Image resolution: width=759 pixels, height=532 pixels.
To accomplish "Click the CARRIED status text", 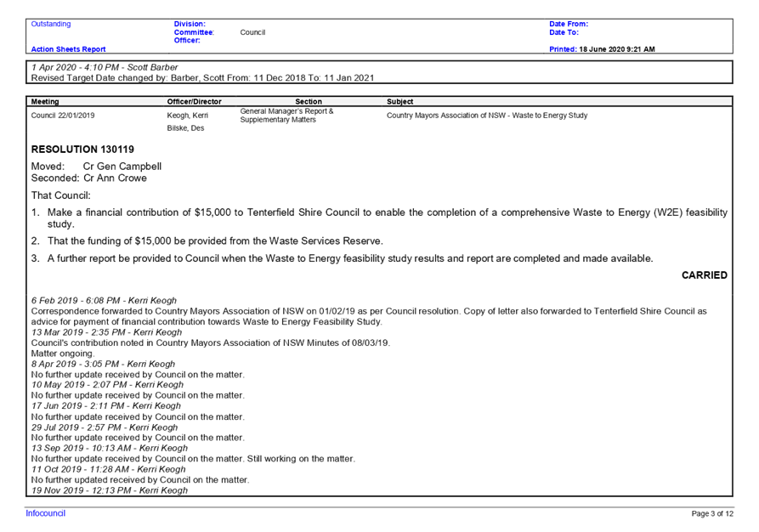I will (x=707, y=275).
